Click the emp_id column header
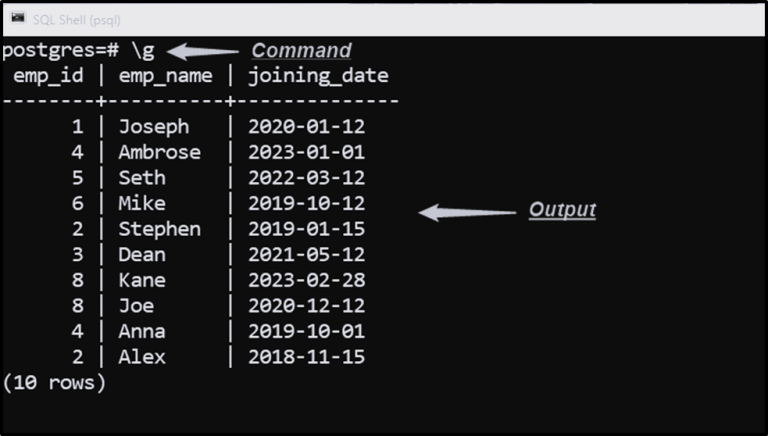This screenshot has height=436, width=768. [48, 76]
